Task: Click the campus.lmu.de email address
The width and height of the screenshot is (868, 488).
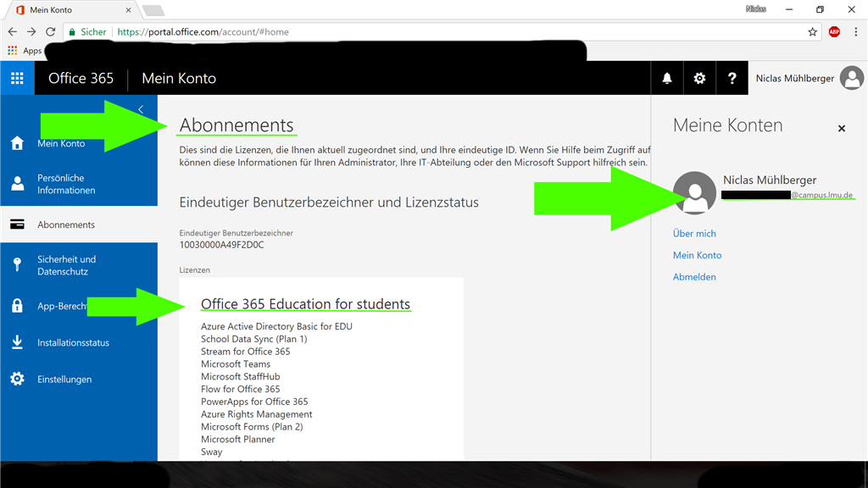Action: point(787,195)
